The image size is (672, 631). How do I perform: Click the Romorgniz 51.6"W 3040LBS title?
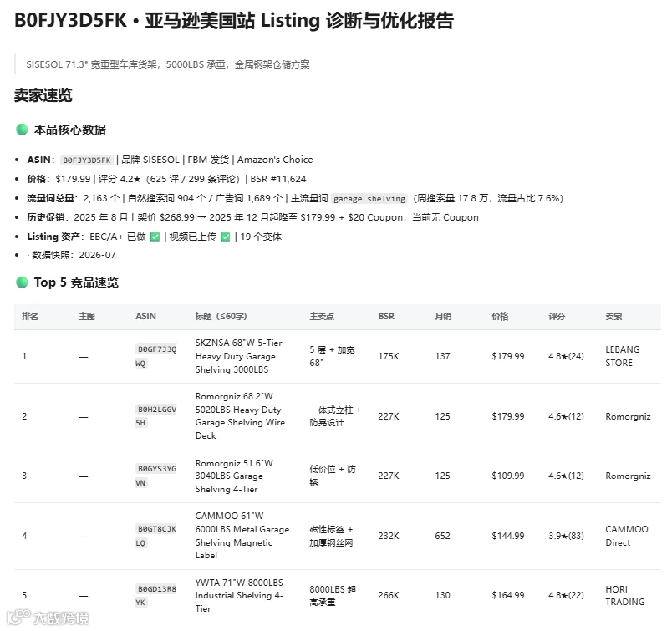tap(234, 476)
